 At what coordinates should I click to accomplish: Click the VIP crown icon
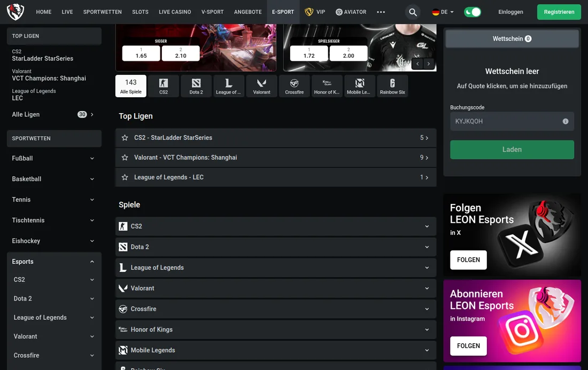[x=308, y=12]
